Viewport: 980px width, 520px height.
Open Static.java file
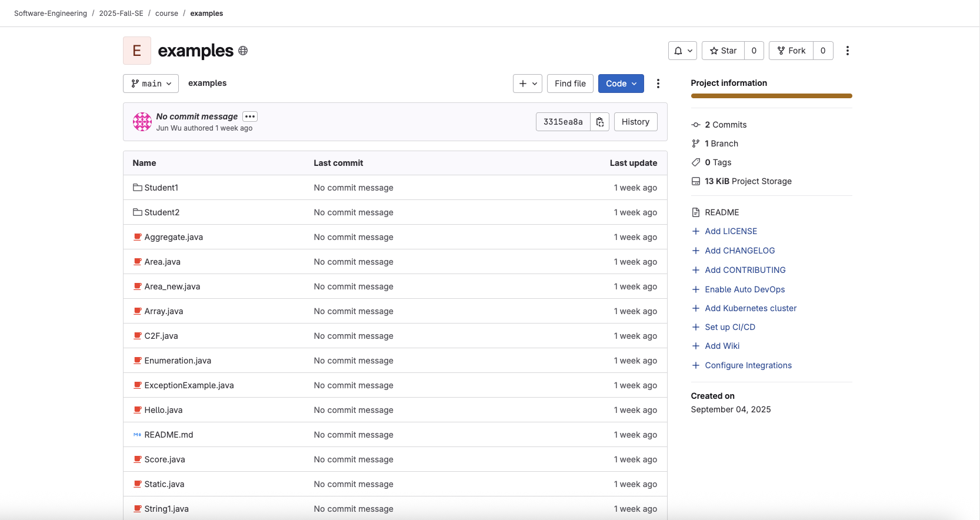click(x=164, y=484)
